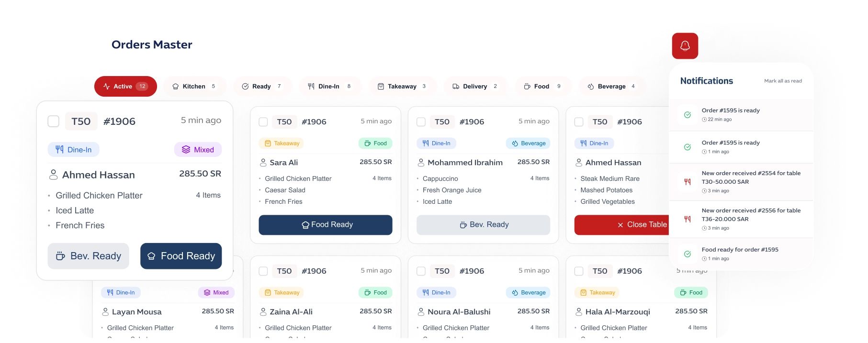The image size is (868, 343).
Task: Click the red Close Table button
Action: click(621, 225)
